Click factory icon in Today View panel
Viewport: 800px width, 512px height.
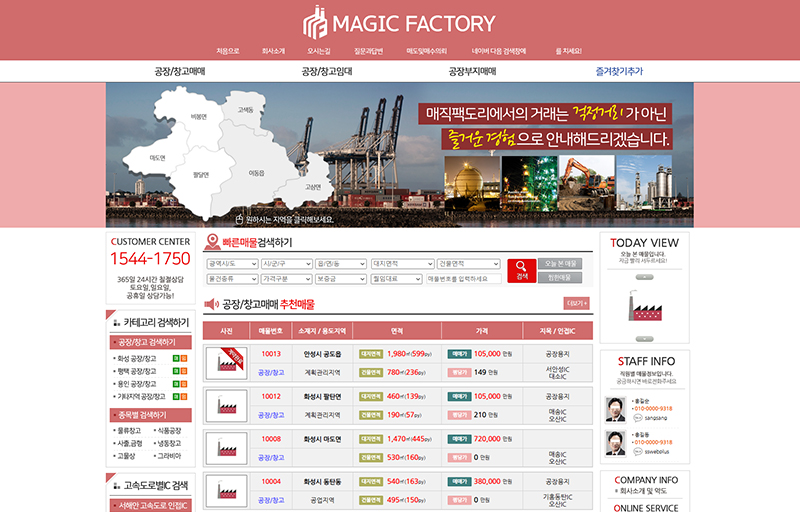pyautogui.click(x=645, y=306)
